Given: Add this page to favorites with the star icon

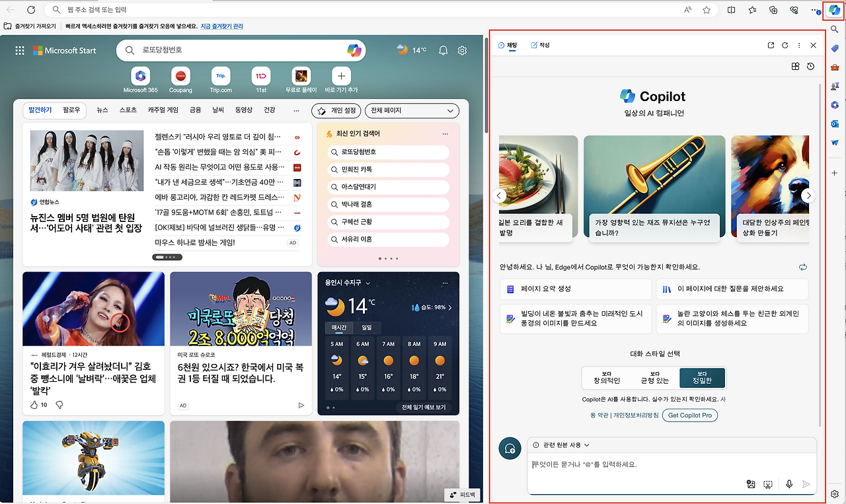Looking at the screenshot, I should (x=707, y=10).
